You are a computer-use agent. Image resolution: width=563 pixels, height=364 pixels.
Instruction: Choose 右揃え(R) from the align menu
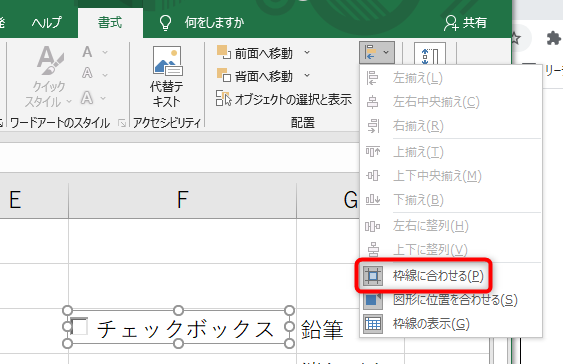point(451,126)
